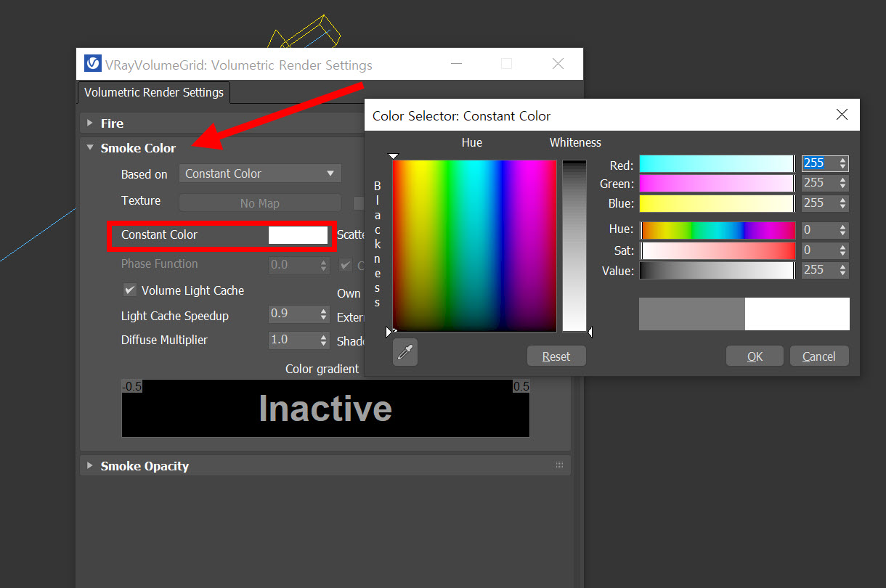Click the Blue value input field
886x588 pixels.
click(818, 203)
